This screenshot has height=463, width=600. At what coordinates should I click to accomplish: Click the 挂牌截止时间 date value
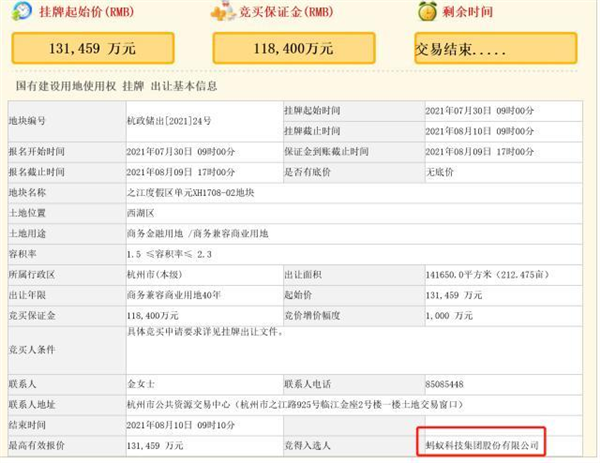479,131
